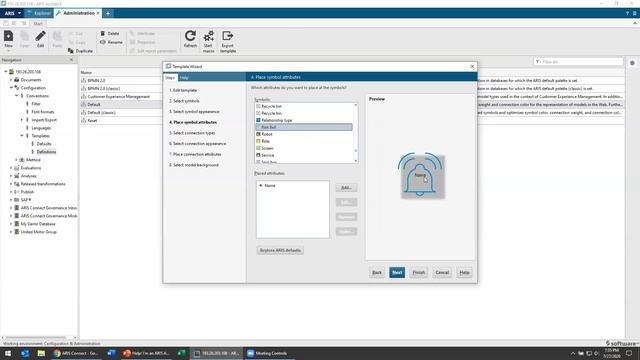Open Outlook from the taskbar
640x360 pixels.
click(x=24, y=353)
